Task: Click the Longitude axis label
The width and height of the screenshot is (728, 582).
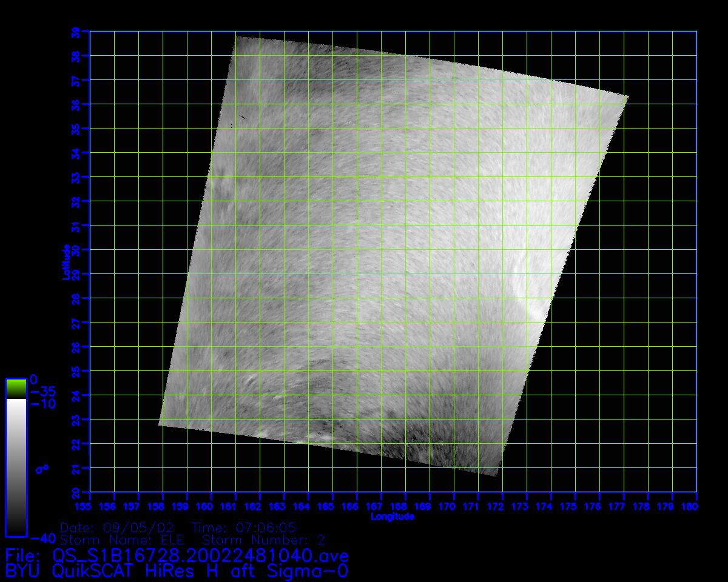Action: (393, 517)
